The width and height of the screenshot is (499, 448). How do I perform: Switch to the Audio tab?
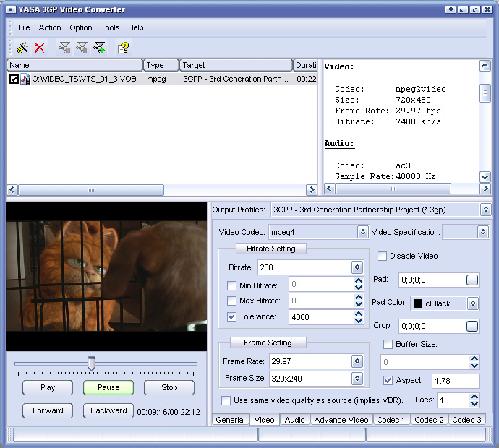294,420
